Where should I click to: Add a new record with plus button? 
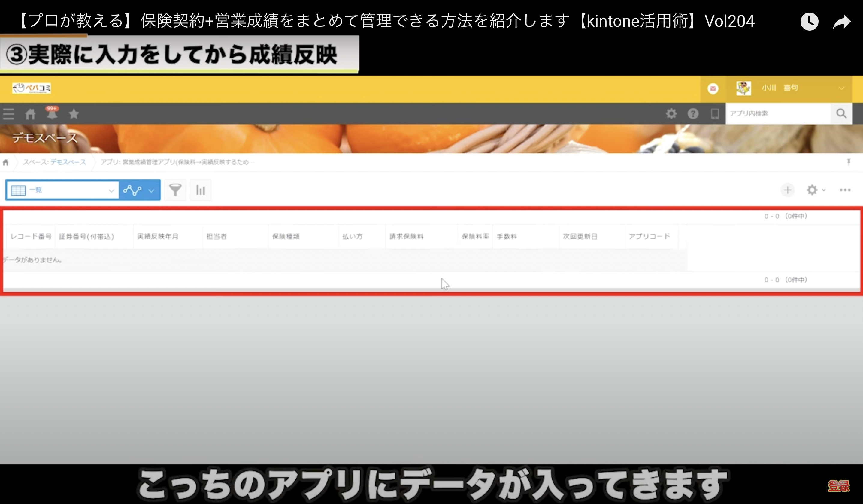[787, 190]
